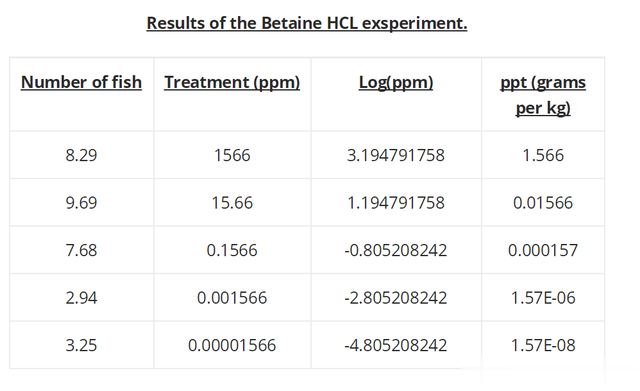Select the 'Number of fish' column header

point(81,82)
